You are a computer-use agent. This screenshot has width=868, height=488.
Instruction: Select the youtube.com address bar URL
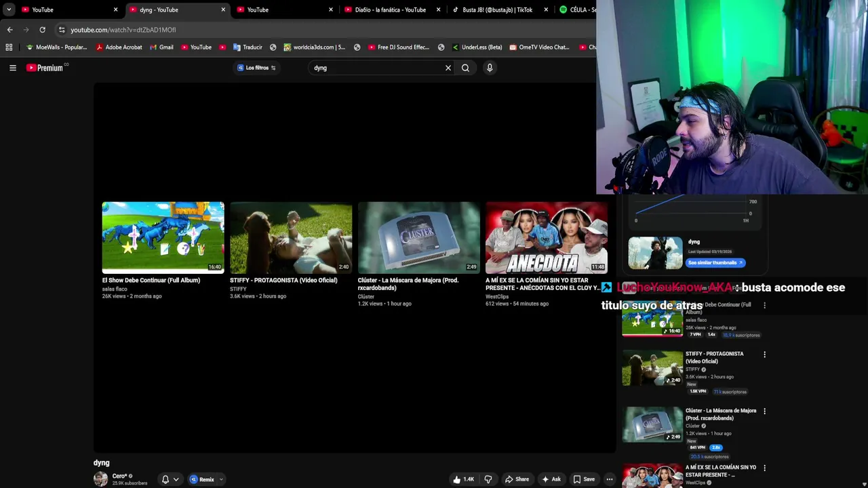[x=123, y=30]
